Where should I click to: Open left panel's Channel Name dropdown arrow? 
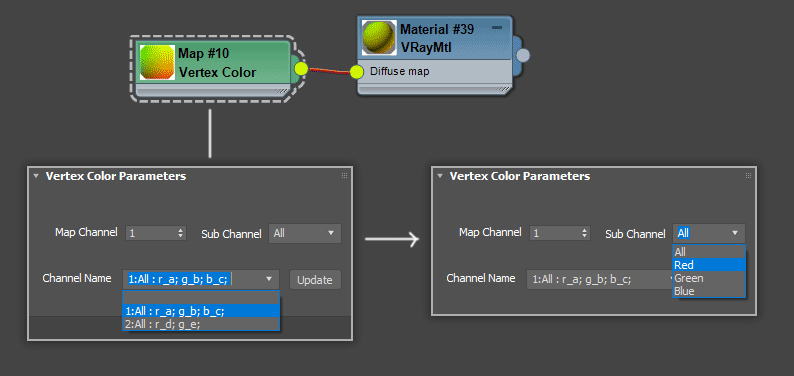coord(269,279)
